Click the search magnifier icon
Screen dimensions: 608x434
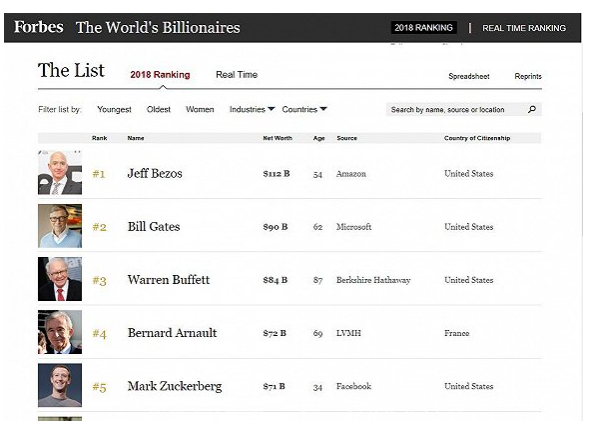pyautogui.click(x=532, y=109)
